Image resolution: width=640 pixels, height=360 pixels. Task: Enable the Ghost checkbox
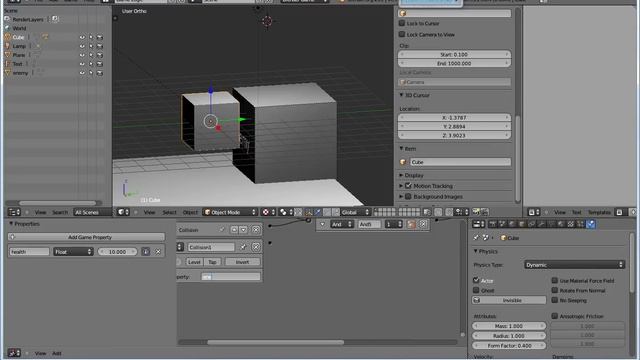click(476, 290)
